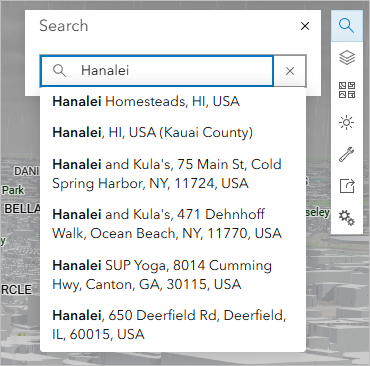370x366 pixels.
Task: Open the Basemap gallery icon
Action: pyautogui.click(x=347, y=90)
